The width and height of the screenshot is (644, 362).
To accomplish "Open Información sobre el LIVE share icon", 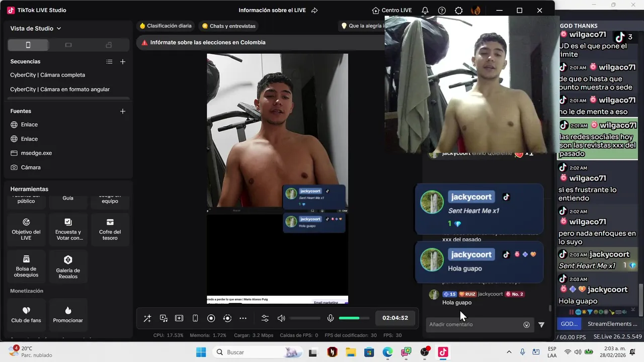I will tap(314, 11).
